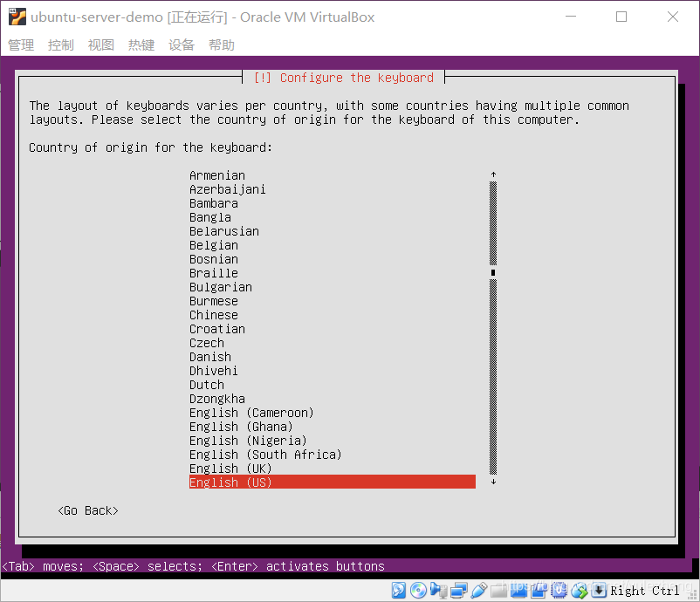Click the keyboard capture arrow icon
700x602 pixels.
pos(599,591)
